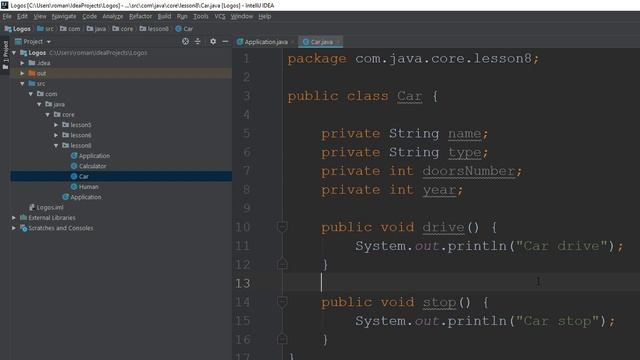Click Car class breadcrumb in navigation bar
Viewport: 640px width, 360px height.
point(184,29)
